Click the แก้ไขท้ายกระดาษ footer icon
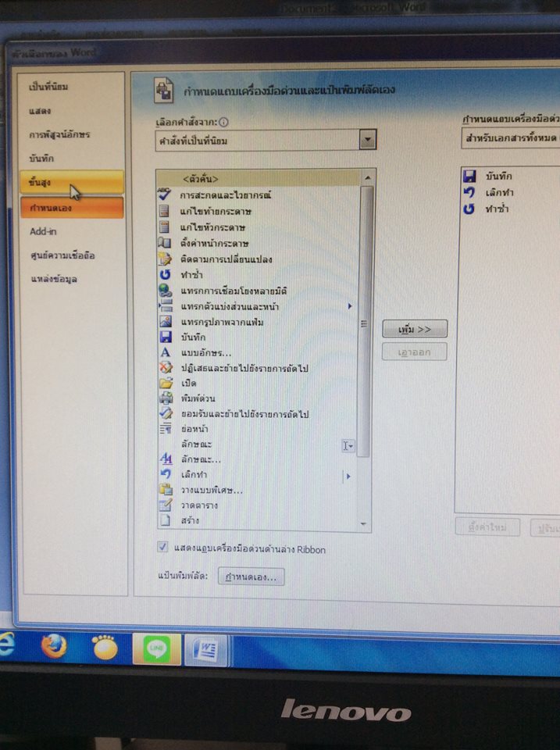560x750 pixels. pyautogui.click(x=164, y=211)
